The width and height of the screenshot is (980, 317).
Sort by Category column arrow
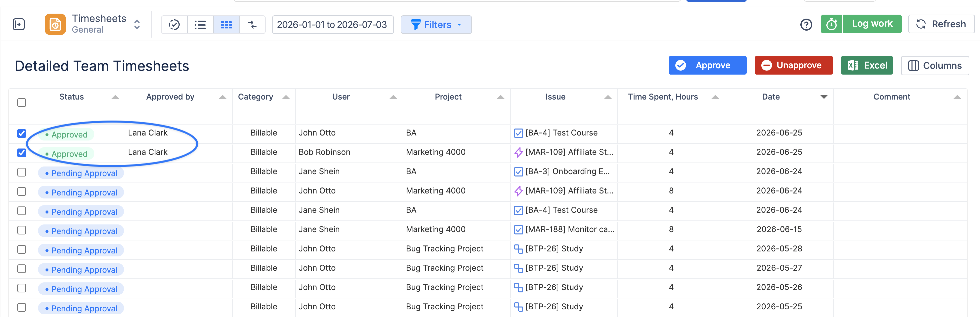pos(286,97)
